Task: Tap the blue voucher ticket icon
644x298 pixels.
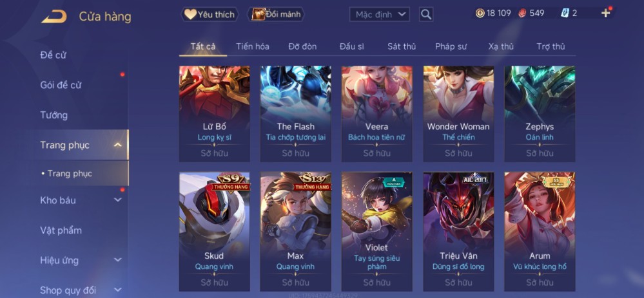Action: [x=565, y=13]
